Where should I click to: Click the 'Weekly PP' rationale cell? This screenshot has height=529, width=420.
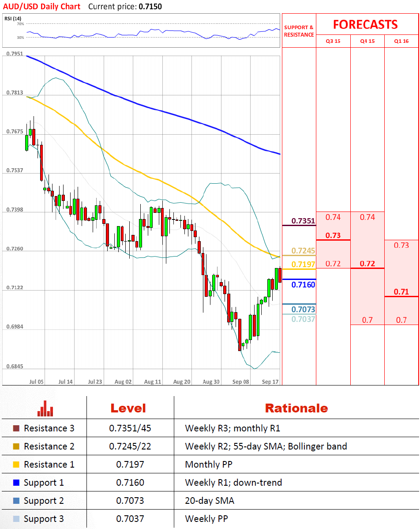coord(206,519)
